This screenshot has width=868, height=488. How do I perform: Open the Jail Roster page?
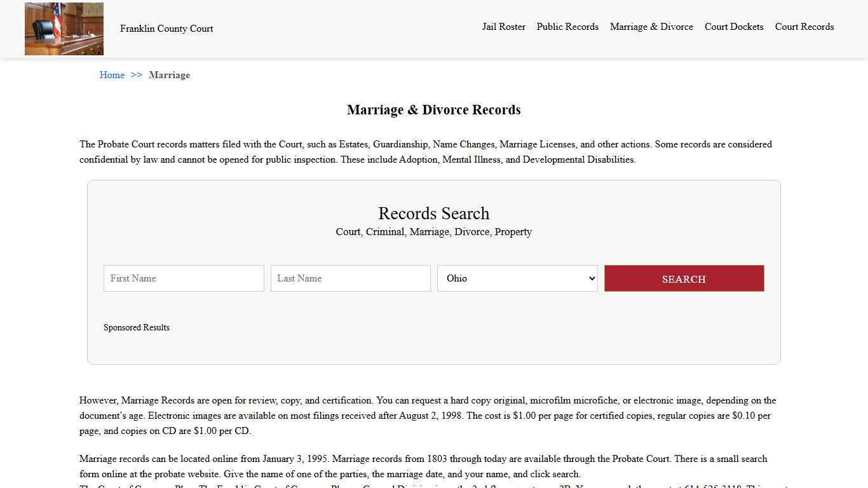pos(504,27)
